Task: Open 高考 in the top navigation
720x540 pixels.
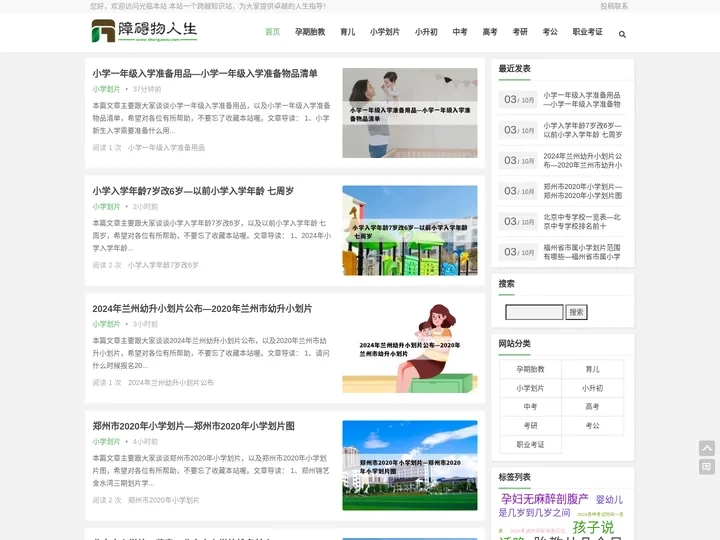Action: (x=490, y=32)
